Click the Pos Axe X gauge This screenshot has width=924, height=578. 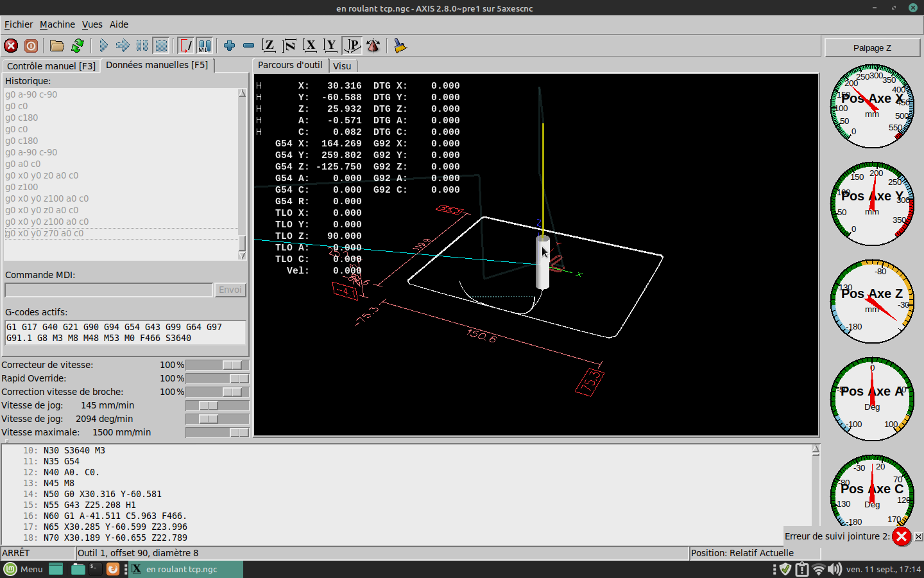(x=872, y=107)
